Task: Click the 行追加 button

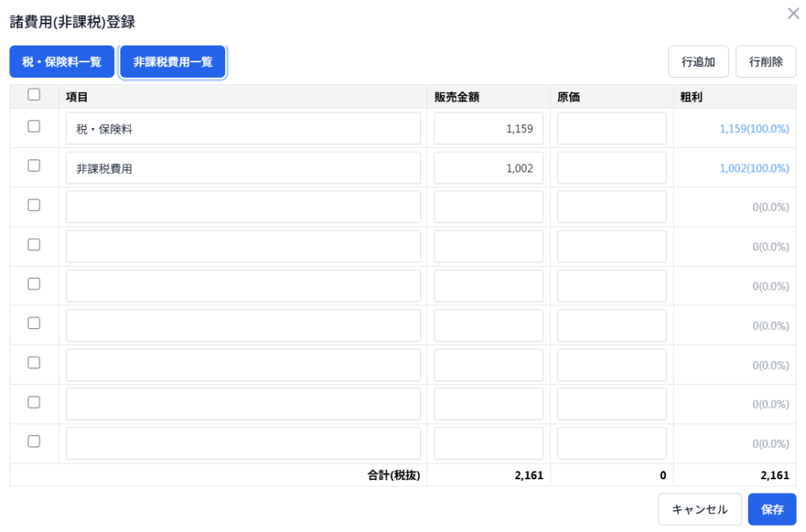Action: point(698,62)
